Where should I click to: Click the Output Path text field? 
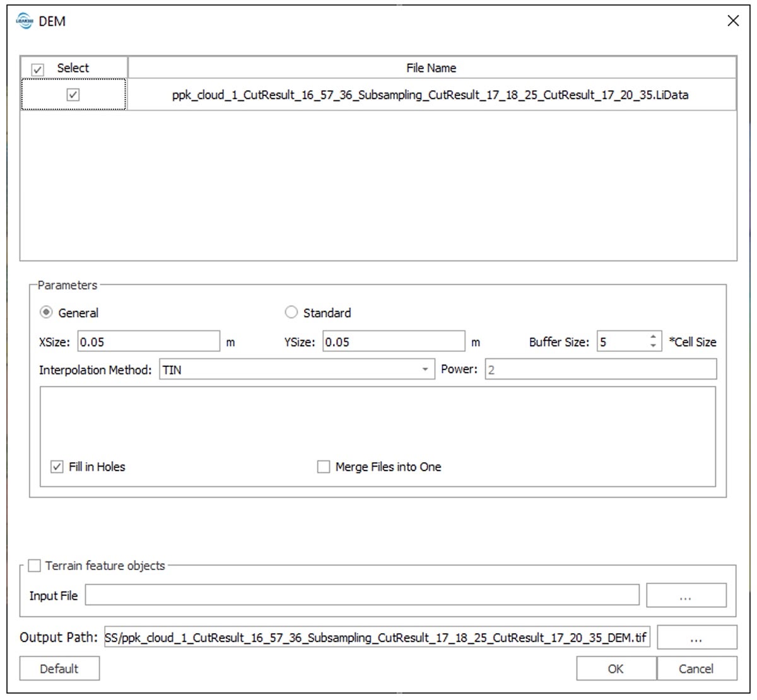(x=376, y=638)
